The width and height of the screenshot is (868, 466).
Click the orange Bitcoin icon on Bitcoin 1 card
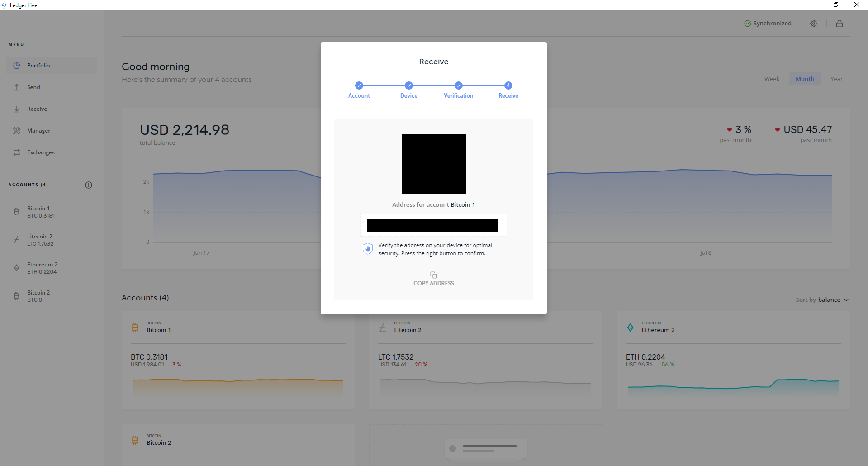pos(135,328)
